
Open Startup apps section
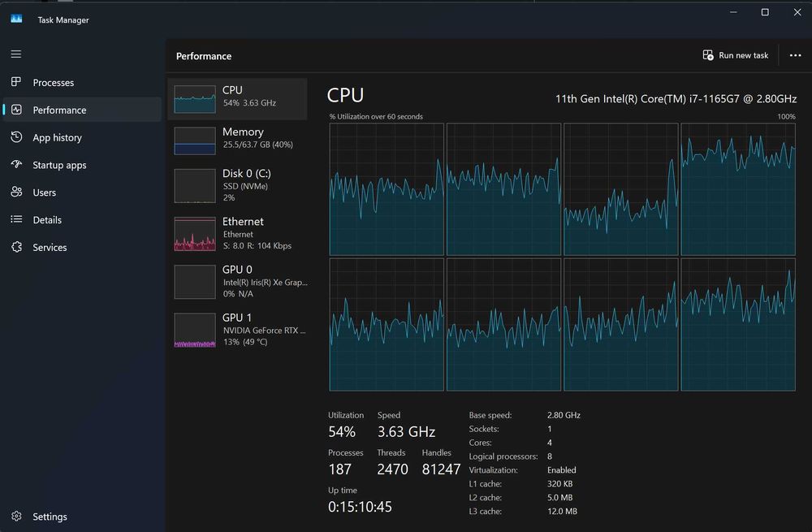pos(82,165)
